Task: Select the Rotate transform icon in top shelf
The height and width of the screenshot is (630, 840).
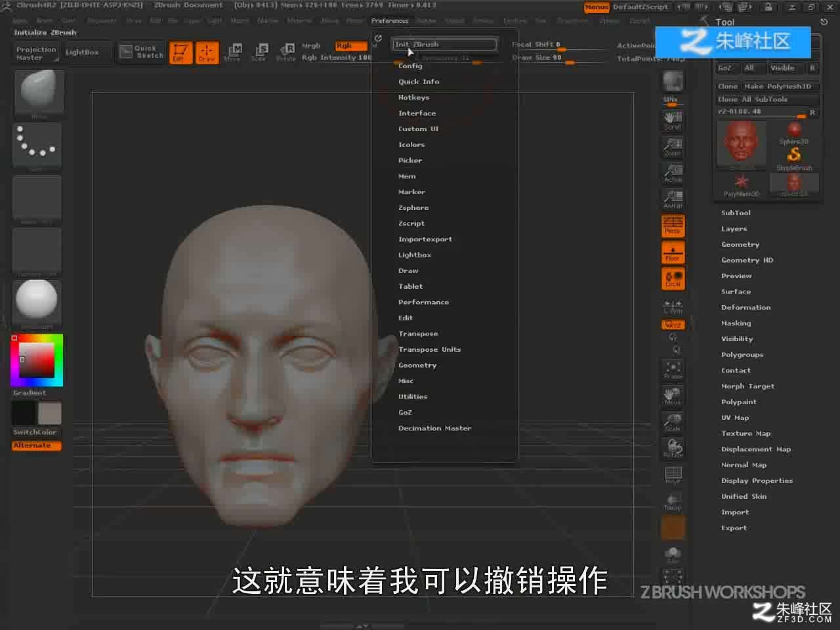Action: [287, 52]
